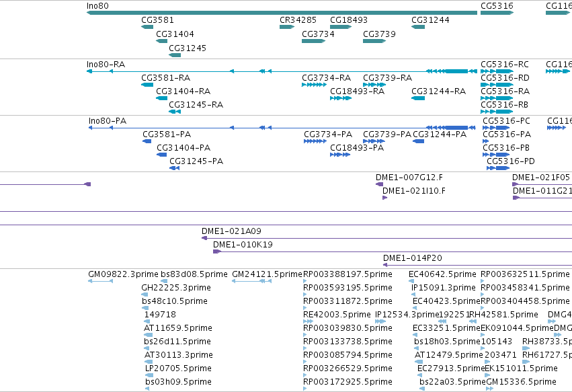572x392 pixels.
Task: Select the DME1-007G12.F clone
Action: (x=379, y=184)
